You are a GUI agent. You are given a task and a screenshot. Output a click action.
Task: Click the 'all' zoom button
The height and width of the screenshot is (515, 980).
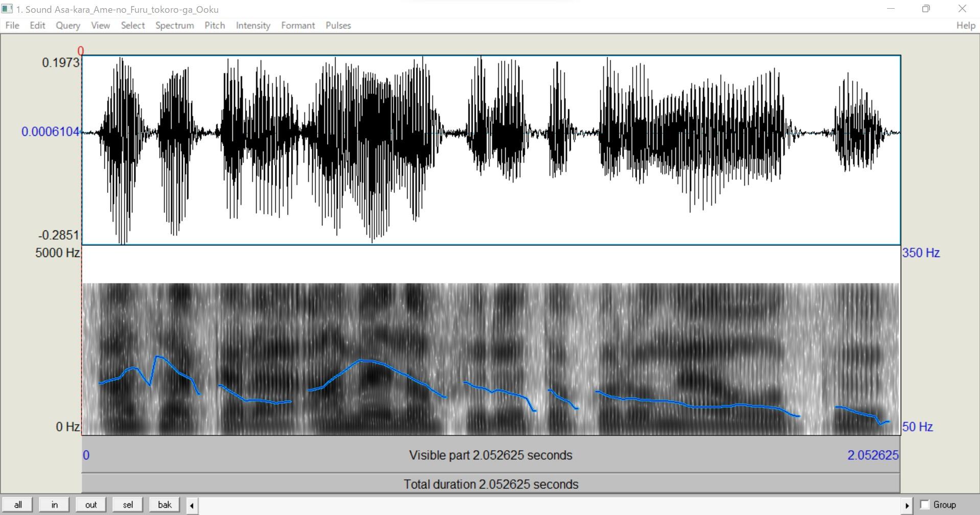pos(18,505)
